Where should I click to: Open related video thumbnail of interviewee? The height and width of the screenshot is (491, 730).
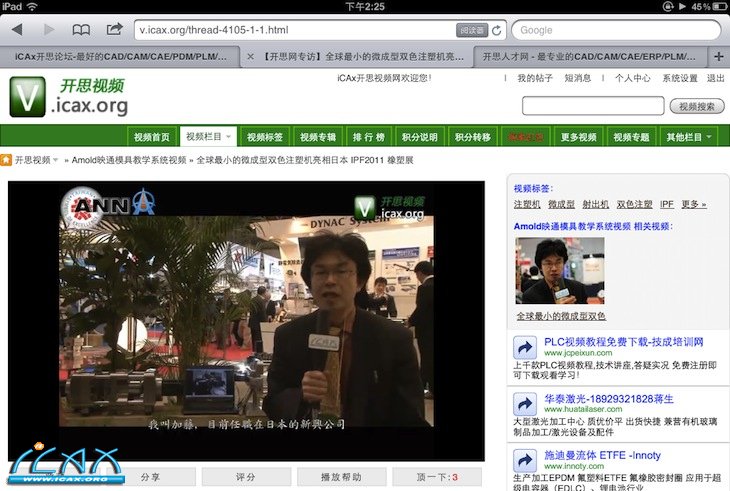tap(560, 270)
